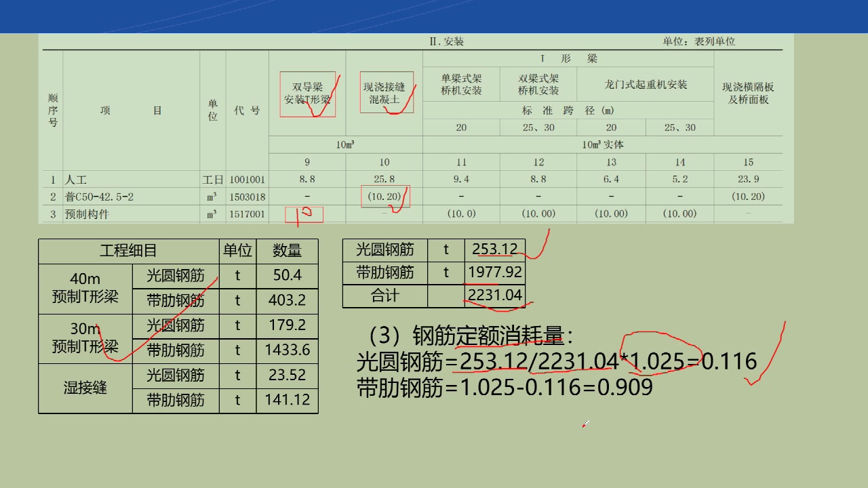Select the '顺序号' column header
The height and width of the screenshot is (488, 868).
click(x=53, y=110)
